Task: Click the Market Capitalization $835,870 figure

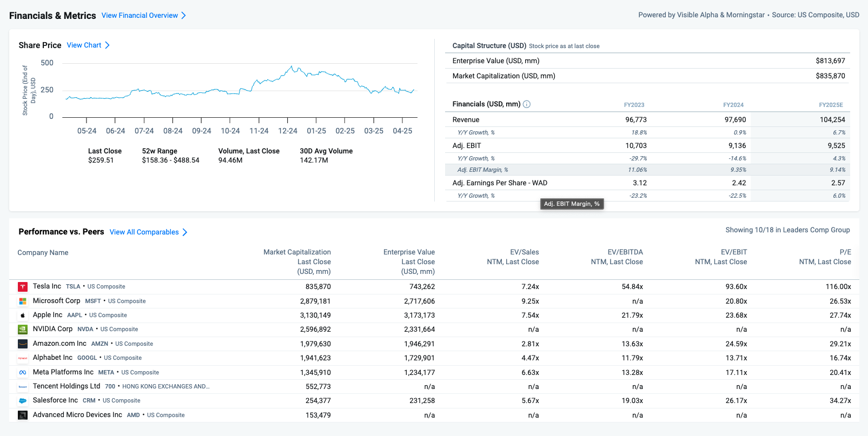Action: (830, 76)
